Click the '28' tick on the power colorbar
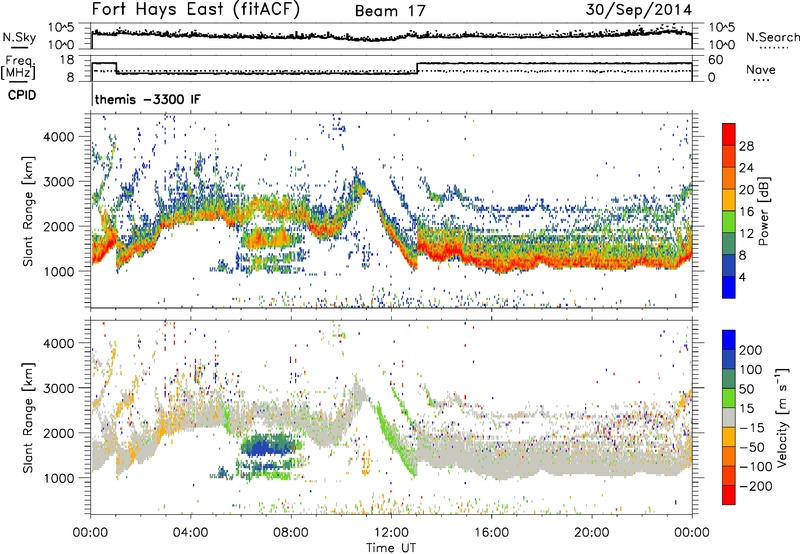The image size is (800, 554). pos(746,146)
